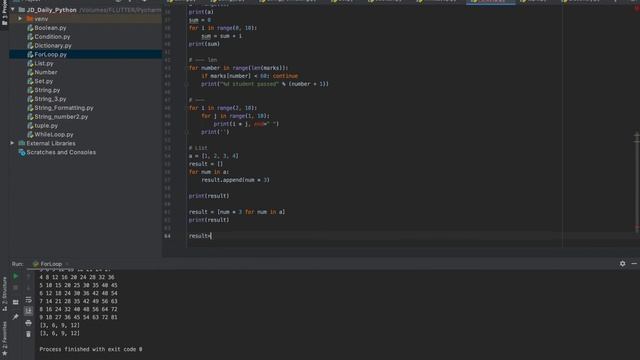The width and height of the screenshot is (640, 360).
Task: Close the ForLoop run tab
Action: coord(67,264)
